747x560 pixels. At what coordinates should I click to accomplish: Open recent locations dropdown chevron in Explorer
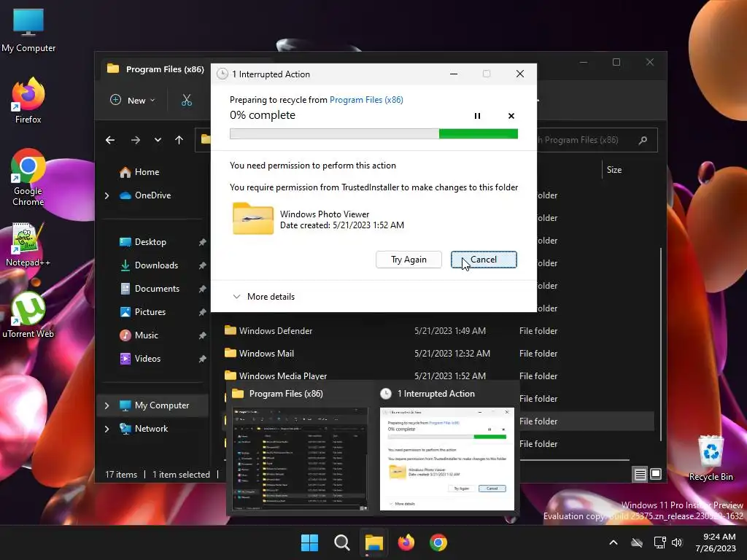[158, 140]
